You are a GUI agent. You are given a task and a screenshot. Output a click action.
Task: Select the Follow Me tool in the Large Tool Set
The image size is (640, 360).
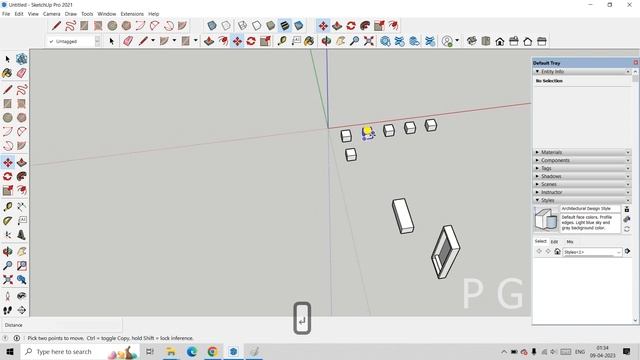(x=21, y=176)
